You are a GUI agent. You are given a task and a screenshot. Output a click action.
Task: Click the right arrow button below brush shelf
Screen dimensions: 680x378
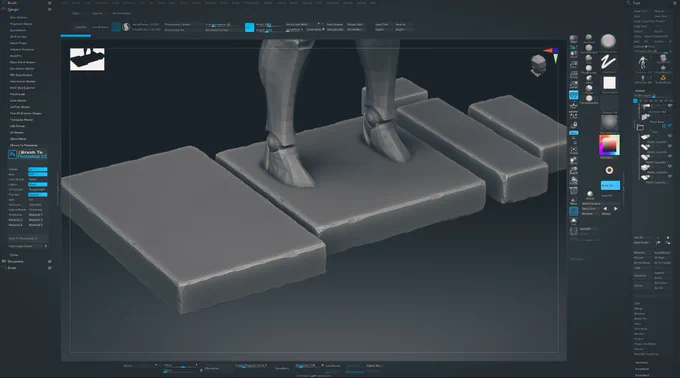615,209
